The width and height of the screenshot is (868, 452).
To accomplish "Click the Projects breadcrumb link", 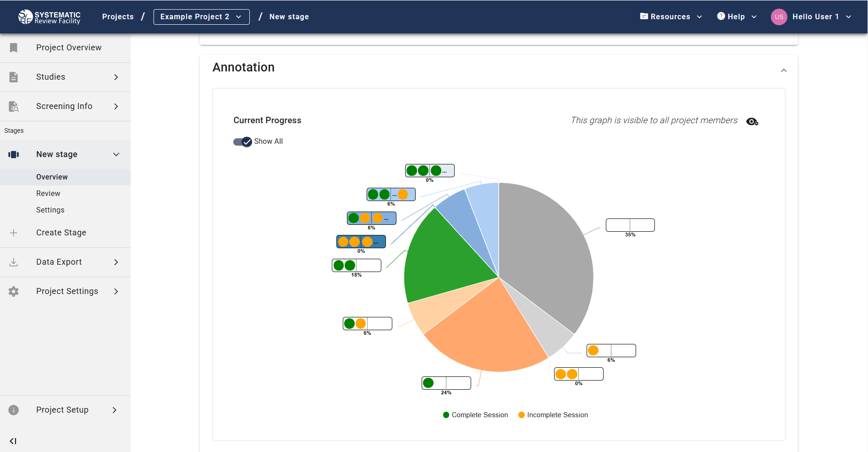I will 118,16.
